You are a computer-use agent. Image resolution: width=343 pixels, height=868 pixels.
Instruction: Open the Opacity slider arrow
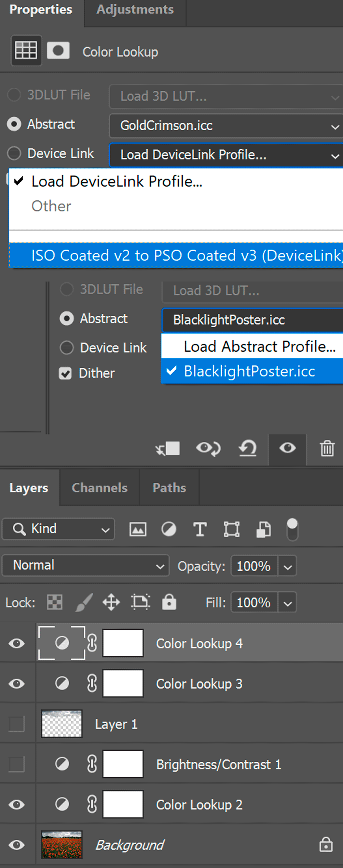(287, 566)
